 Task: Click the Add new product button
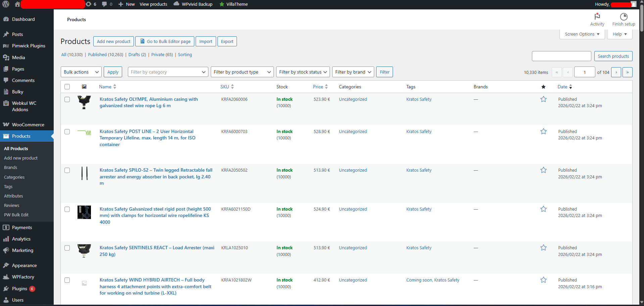[113, 42]
